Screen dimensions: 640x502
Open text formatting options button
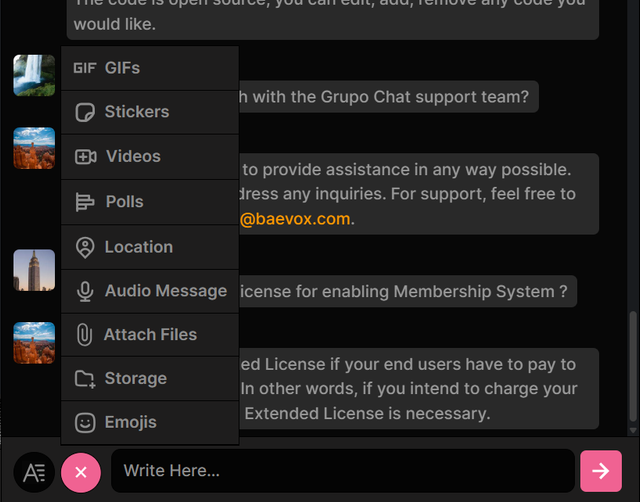pyautogui.click(x=34, y=472)
